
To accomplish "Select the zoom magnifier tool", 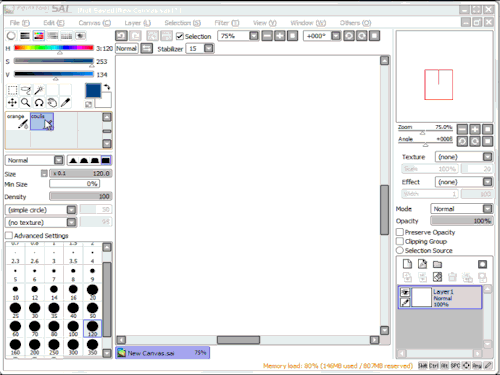I will (x=26, y=103).
